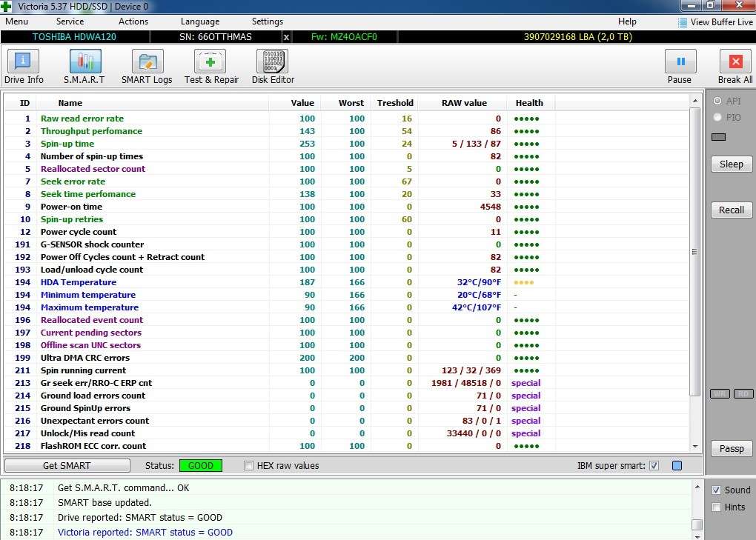
Task: Open the Service menu
Action: [70, 21]
